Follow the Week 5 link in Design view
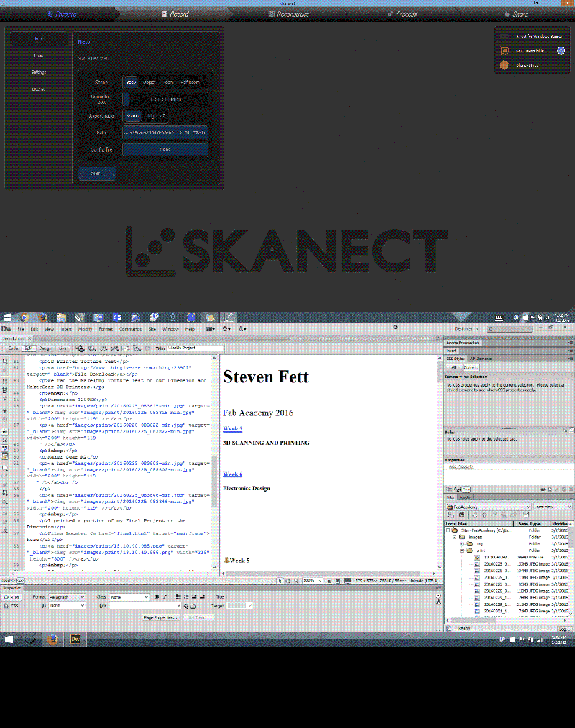Screen dimensions: 575x728 tap(233, 428)
